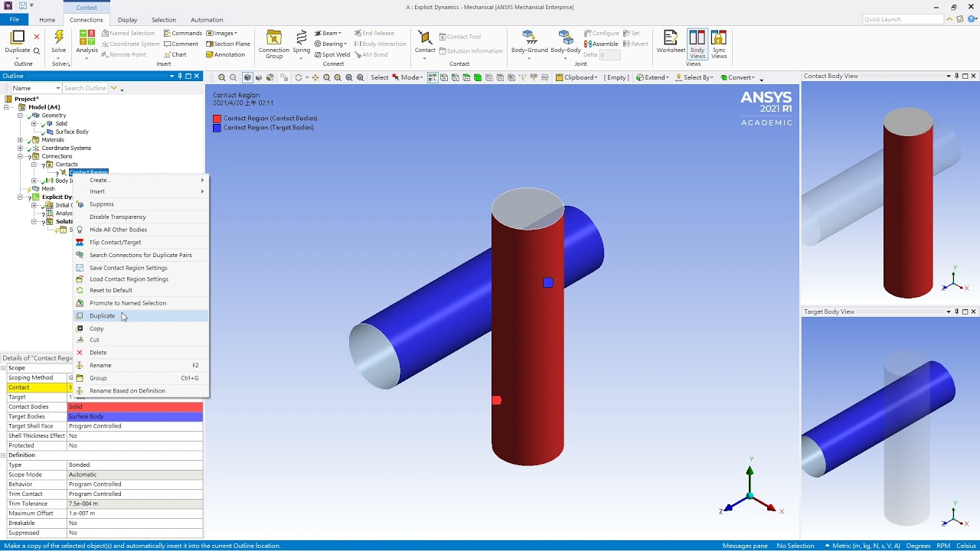The width and height of the screenshot is (980, 551).
Task: Click the Solve lightning icon
Action: [x=59, y=37]
